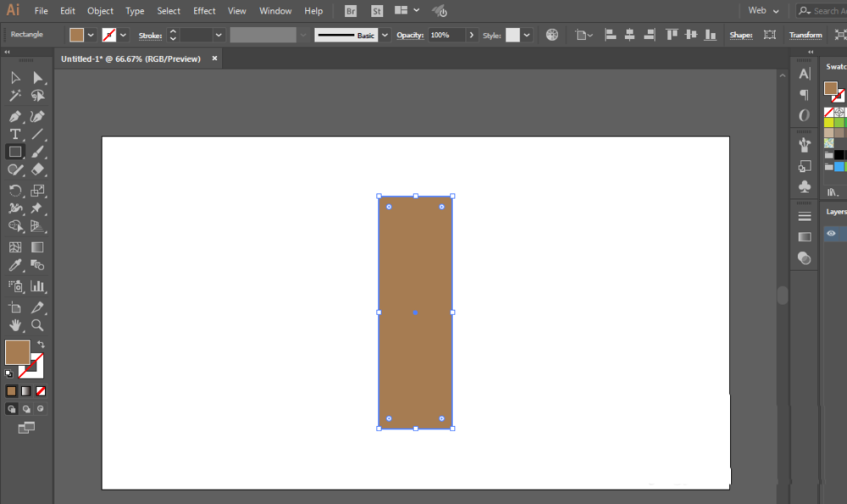Screen dimensions: 847x504
Task: Select the Rotate tool
Action: coord(15,190)
